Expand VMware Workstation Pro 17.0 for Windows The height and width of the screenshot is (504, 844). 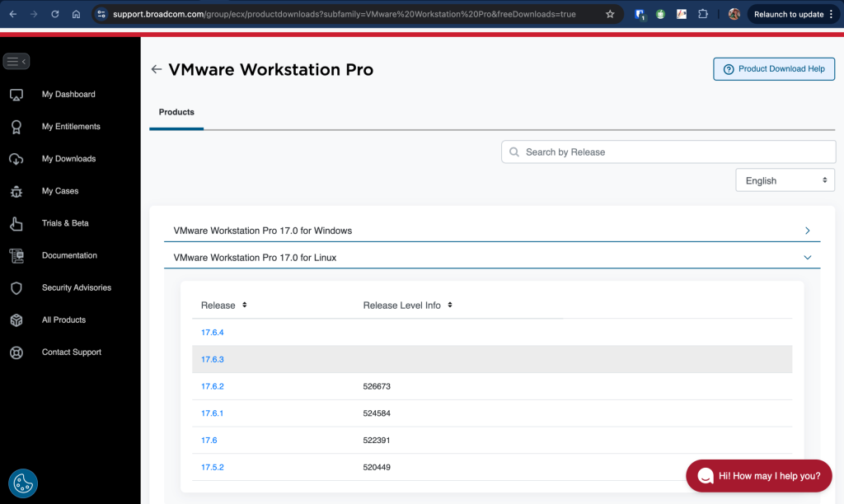pyautogui.click(x=807, y=231)
